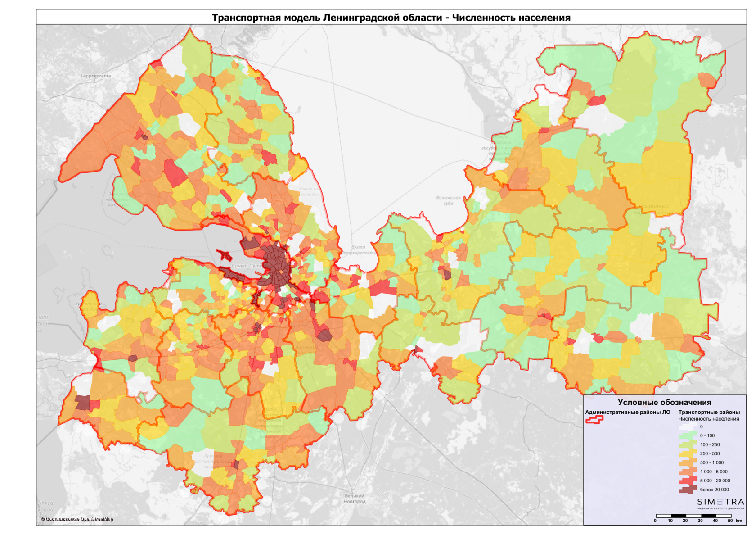The image size is (756, 535).
Task: Click the 'Великий Новгород' city label
Action: pos(355,499)
